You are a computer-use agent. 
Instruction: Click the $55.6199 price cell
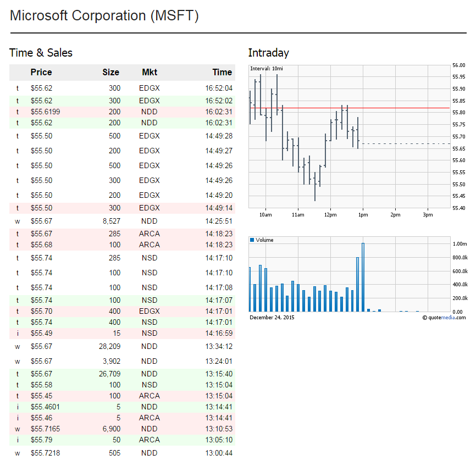(45, 112)
